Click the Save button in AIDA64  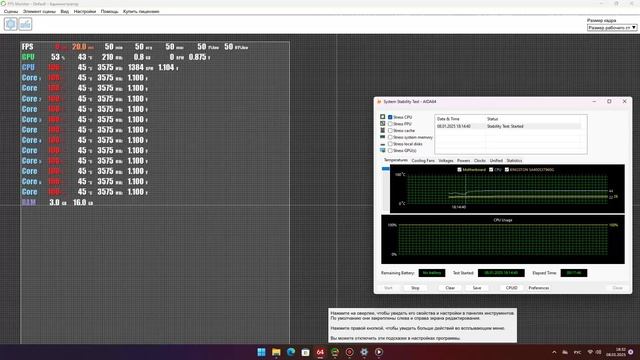pos(477,288)
